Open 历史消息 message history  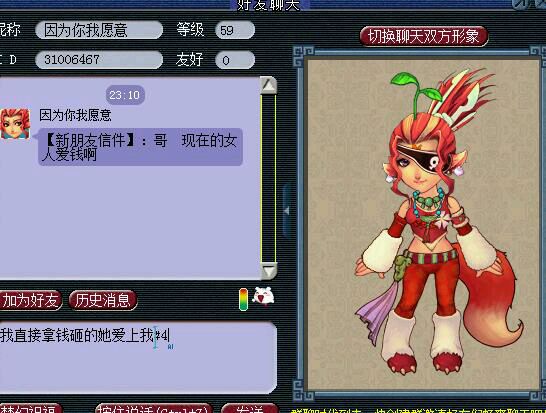point(103,300)
